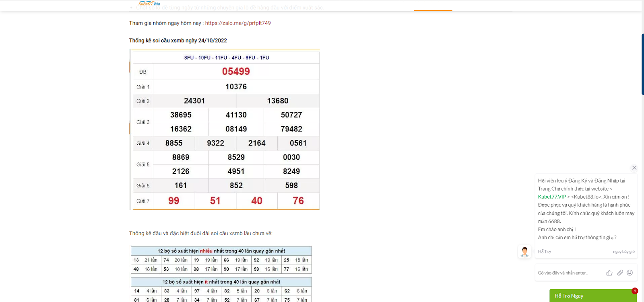Click the '12 bộ số xuất hiện ít nhất' table header
Screen dimensions: 644x302
(221, 282)
